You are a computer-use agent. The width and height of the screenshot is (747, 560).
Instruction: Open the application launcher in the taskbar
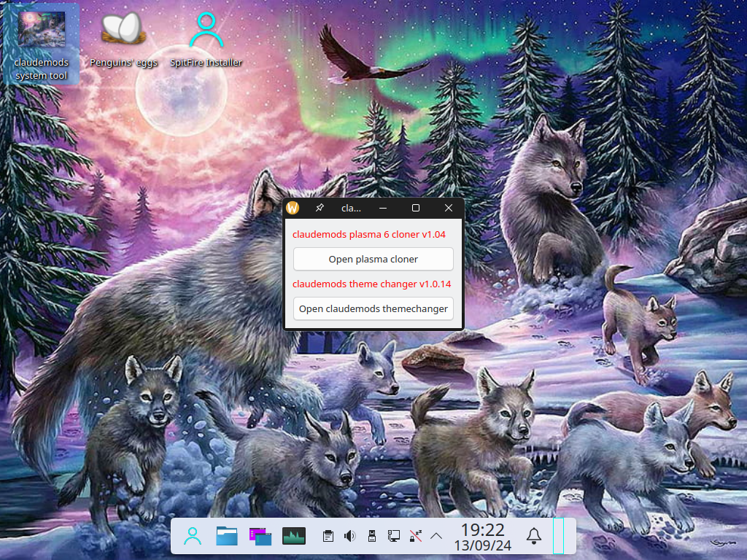pos(193,536)
